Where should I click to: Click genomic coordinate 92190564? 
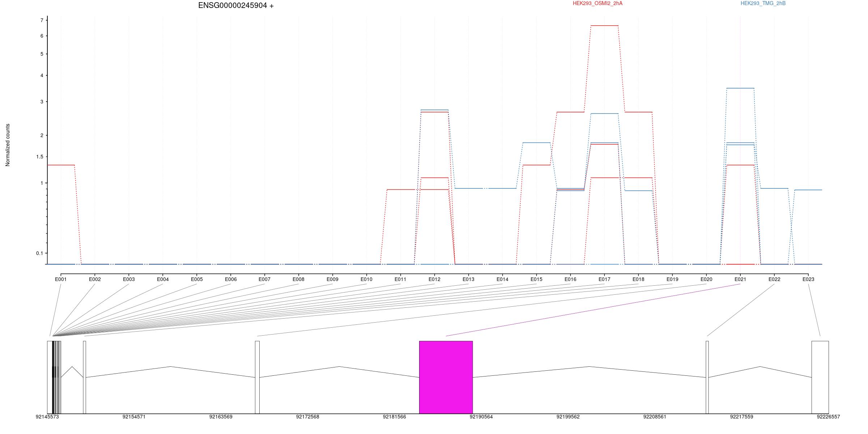pyautogui.click(x=481, y=417)
